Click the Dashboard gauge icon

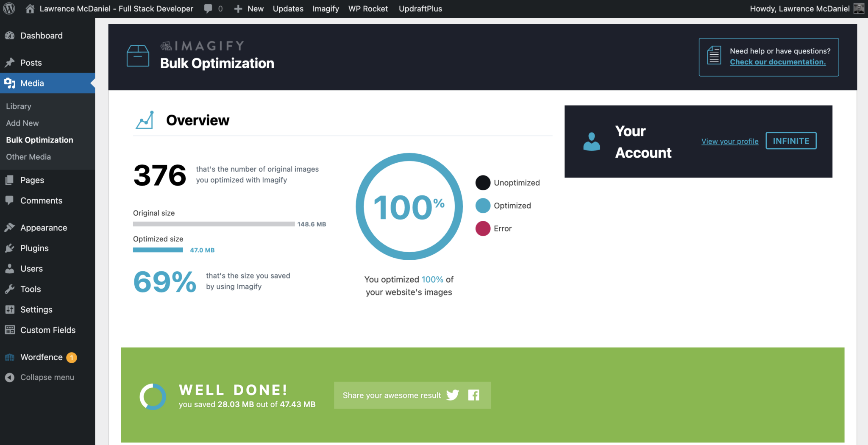(x=10, y=36)
